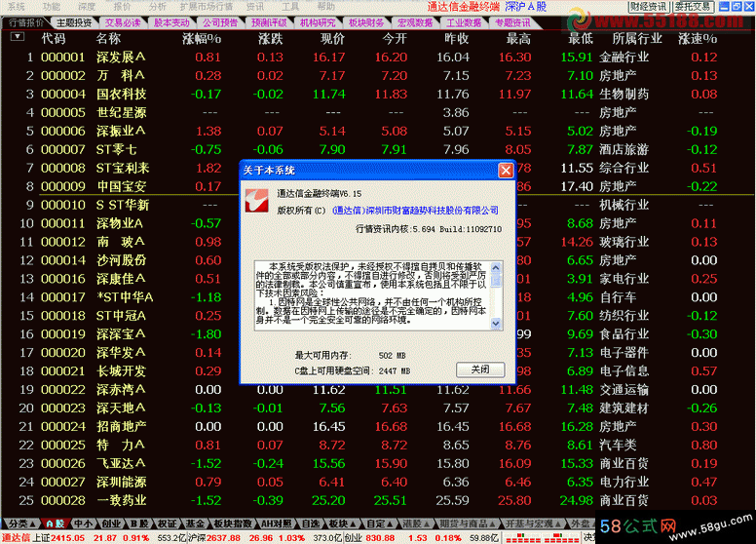The height and width of the screenshot is (544, 756).
Task: Sort by the 涨速% column header
Action: 698,39
